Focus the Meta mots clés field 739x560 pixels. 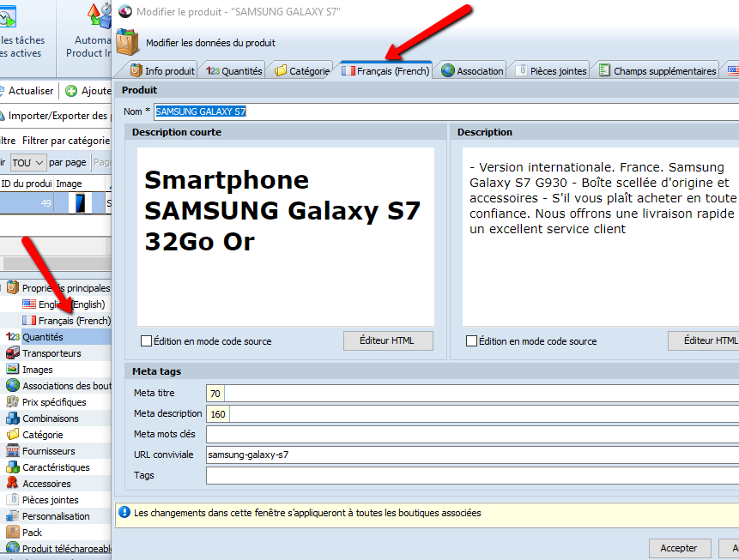point(472,434)
